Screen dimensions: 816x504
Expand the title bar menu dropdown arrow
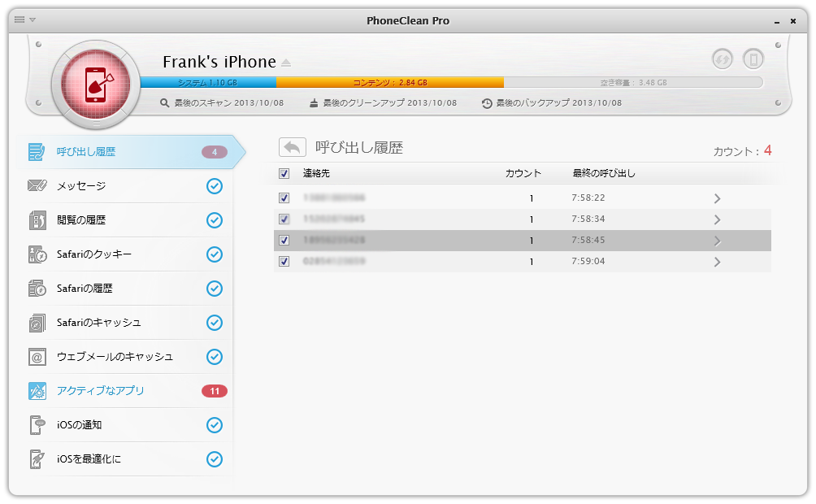click(x=33, y=20)
